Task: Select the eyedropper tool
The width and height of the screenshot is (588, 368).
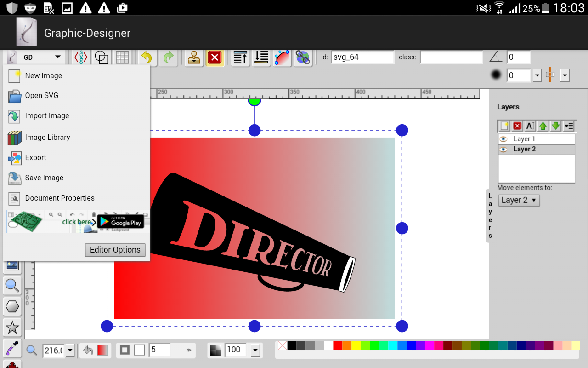Action: [x=12, y=349]
